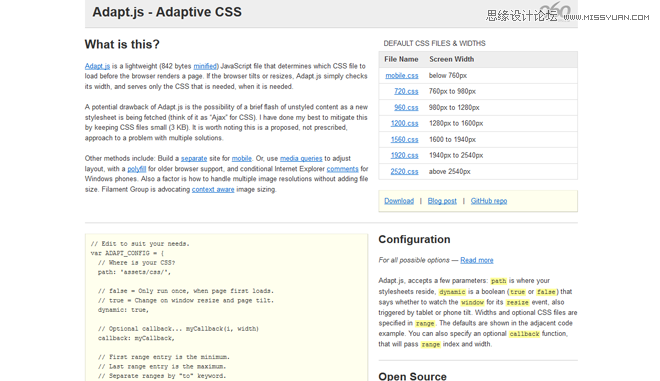Viewport: 660px width, 381px height.
Task: Click the highlighted 'resize' keyword
Action: click(517, 302)
